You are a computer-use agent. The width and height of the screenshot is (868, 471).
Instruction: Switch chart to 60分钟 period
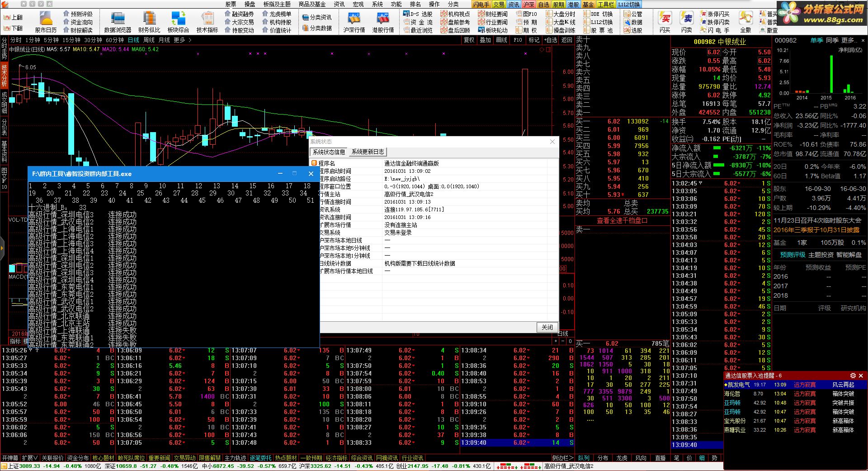point(115,40)
